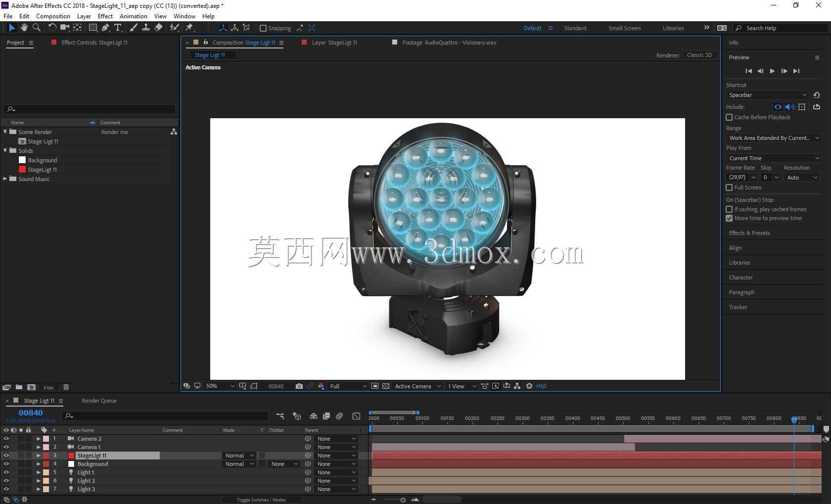The height and width of the screenshot is (504, 831).
Task: Create a new folder in Project panel
Action: pos(19,387)
